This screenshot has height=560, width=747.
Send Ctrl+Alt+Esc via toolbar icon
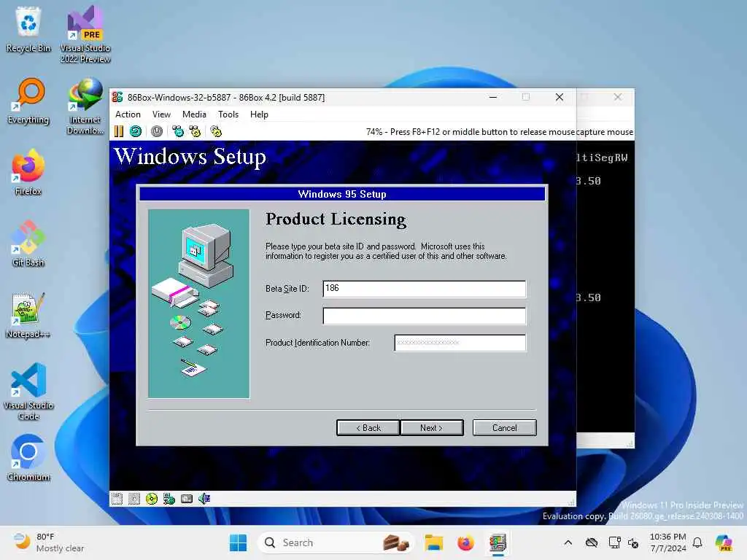[x=195, y=131]
